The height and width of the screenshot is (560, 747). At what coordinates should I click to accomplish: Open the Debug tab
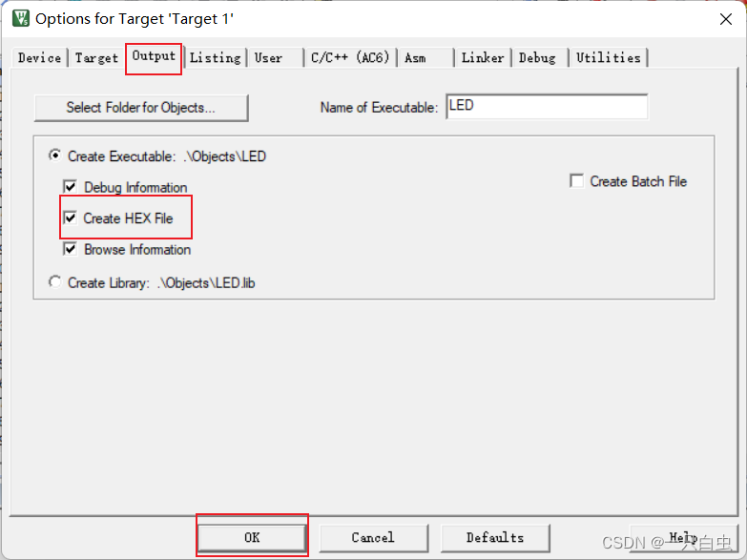point(537,58)
